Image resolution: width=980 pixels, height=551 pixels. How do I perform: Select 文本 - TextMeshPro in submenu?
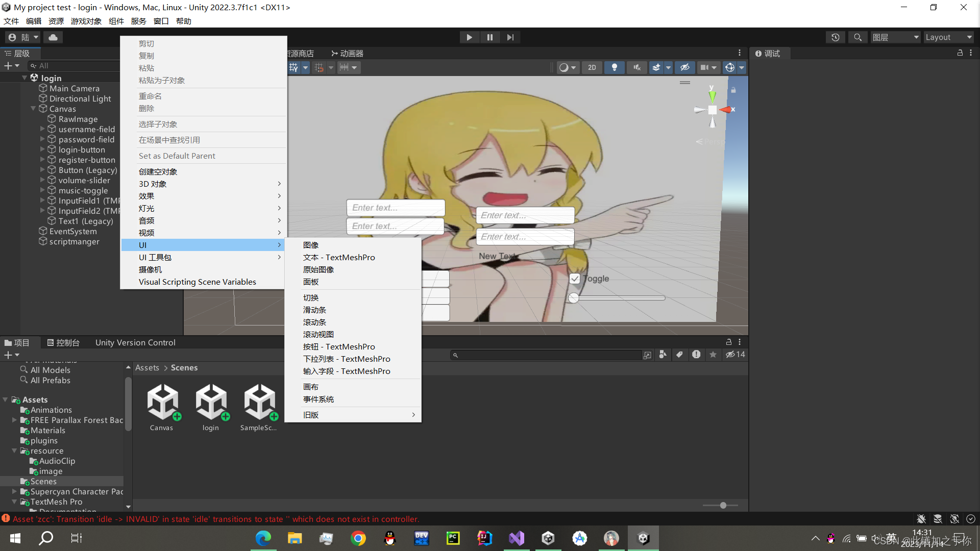(353, 258)
